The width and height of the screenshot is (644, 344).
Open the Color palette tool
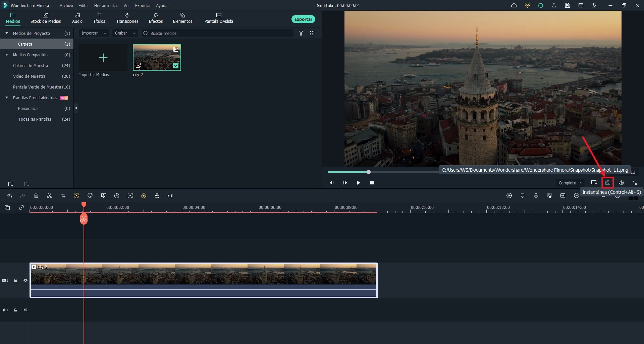(90, 195)
